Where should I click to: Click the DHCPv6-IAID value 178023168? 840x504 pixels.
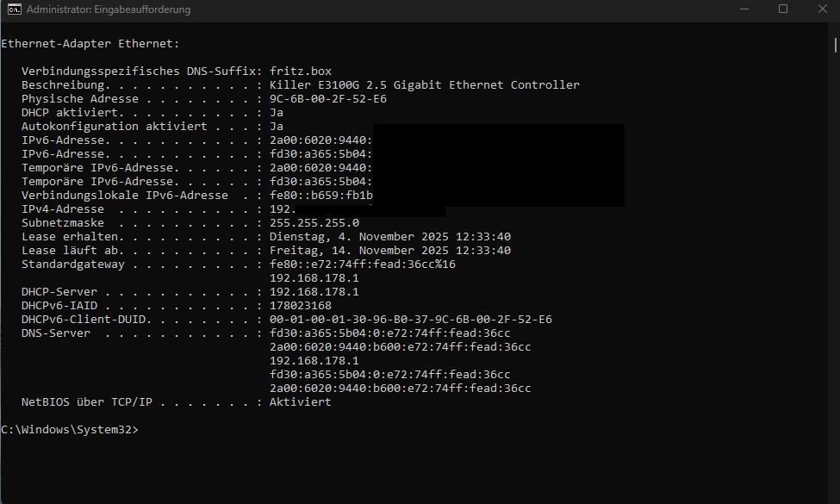(301, 306)
